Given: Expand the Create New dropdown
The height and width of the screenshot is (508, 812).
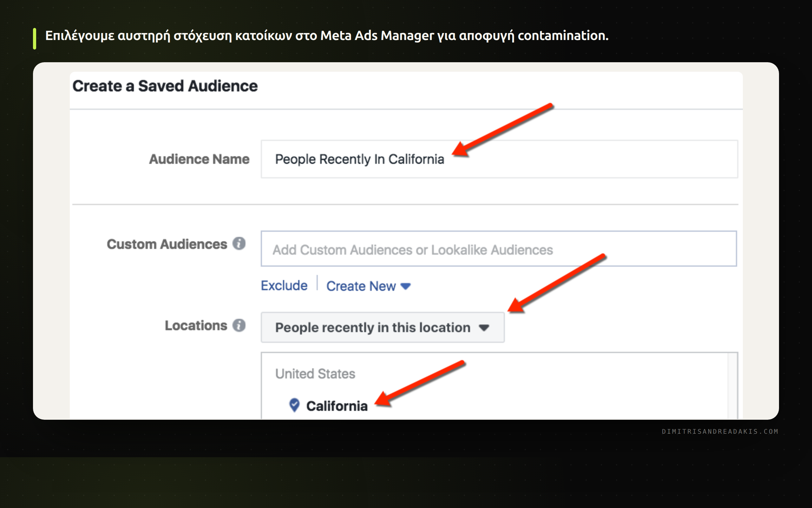Looking at the screenshot, I should pos(369,286).
